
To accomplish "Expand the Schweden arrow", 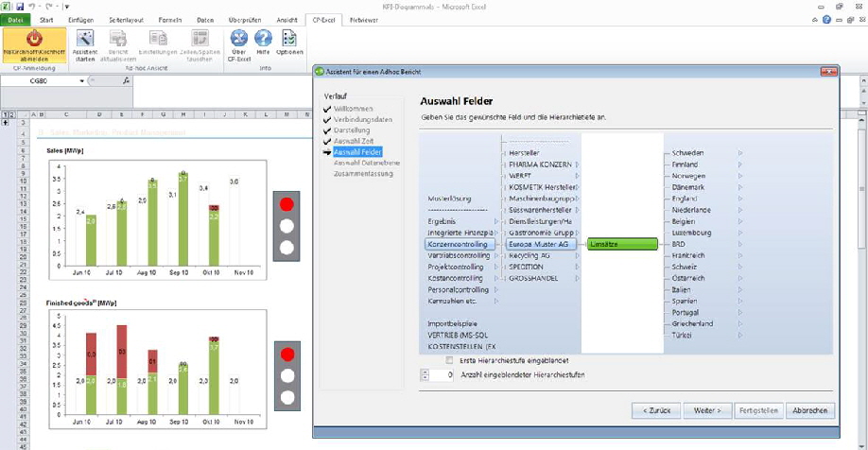I will [x=740, y=153].
